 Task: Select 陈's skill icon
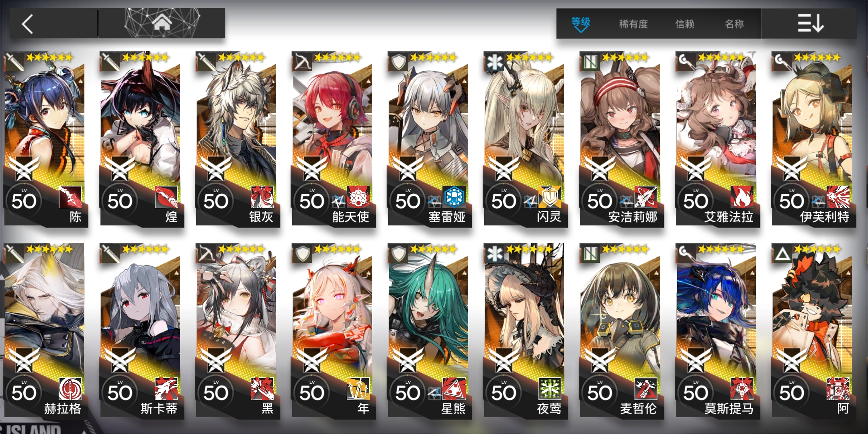[70, 197]
